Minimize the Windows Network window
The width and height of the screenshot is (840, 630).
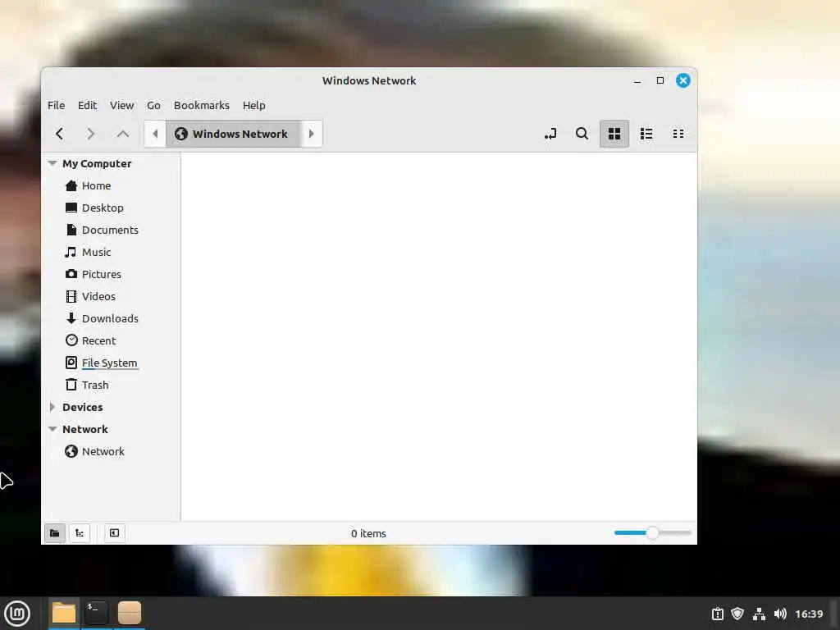pyautogui.click(x=637, y=81)
